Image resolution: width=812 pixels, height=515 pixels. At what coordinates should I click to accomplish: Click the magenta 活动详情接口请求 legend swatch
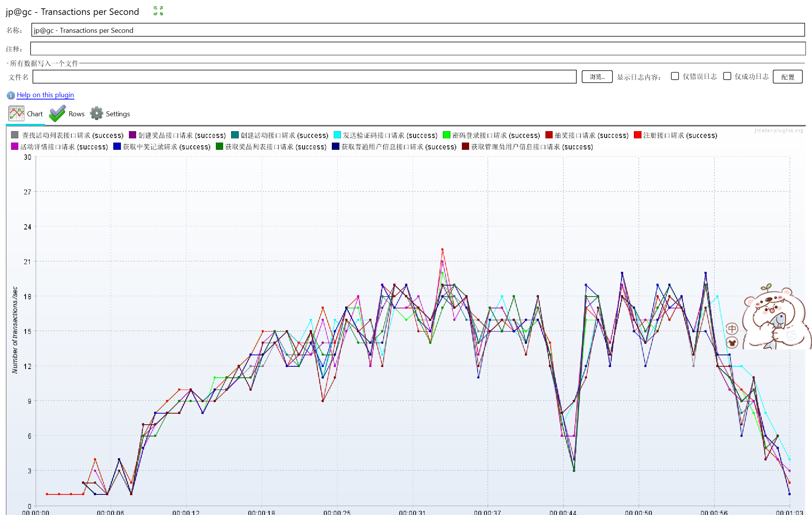14,146
